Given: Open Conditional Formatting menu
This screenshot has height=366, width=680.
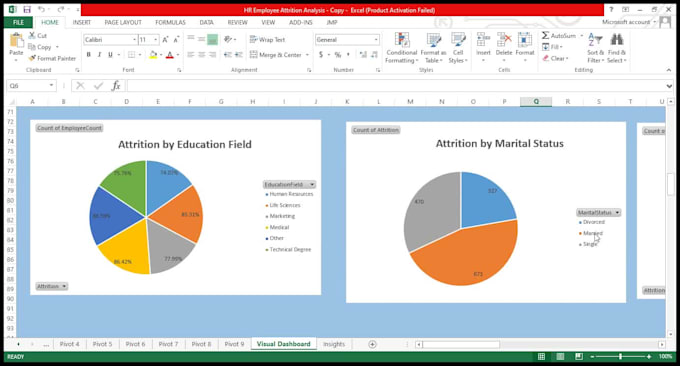Looking at the screenshot, I should coord(402,48).
